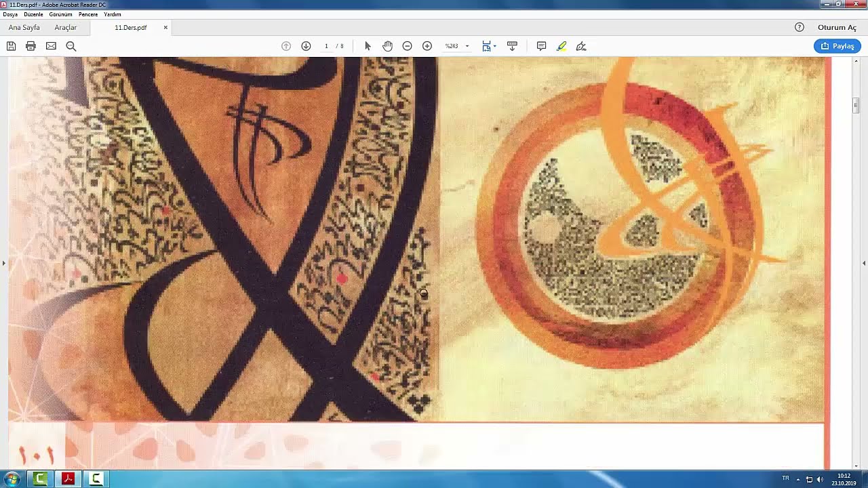This screenshot has width=868, height=488.
Task: Click the vertical scrollbar thumb
Action: click(856, 106)
